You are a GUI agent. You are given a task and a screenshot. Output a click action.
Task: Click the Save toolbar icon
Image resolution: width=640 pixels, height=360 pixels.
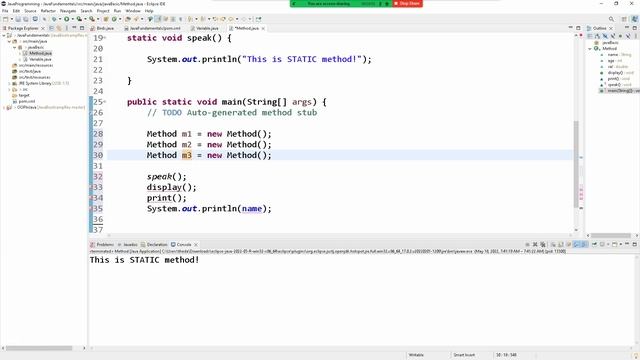18,19
